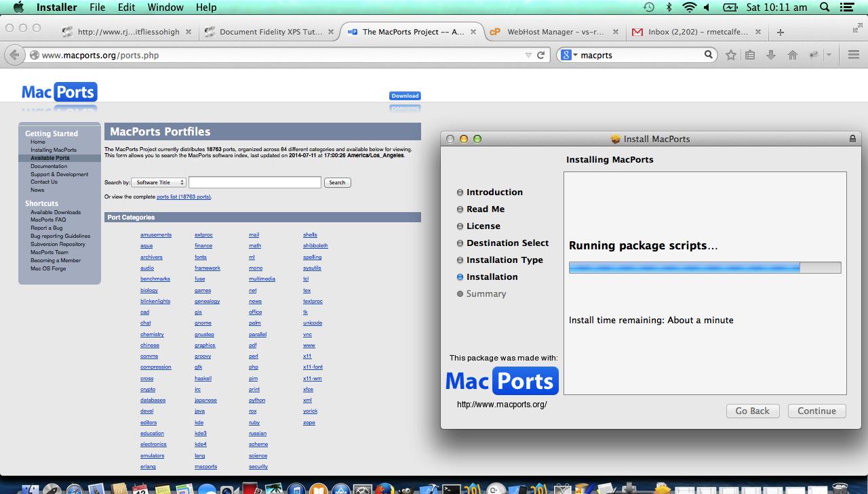The width and height of the screenshot is (868, 494).
Task: Show bookmarks list icon in toolbar
Action: tap(750, 55)
